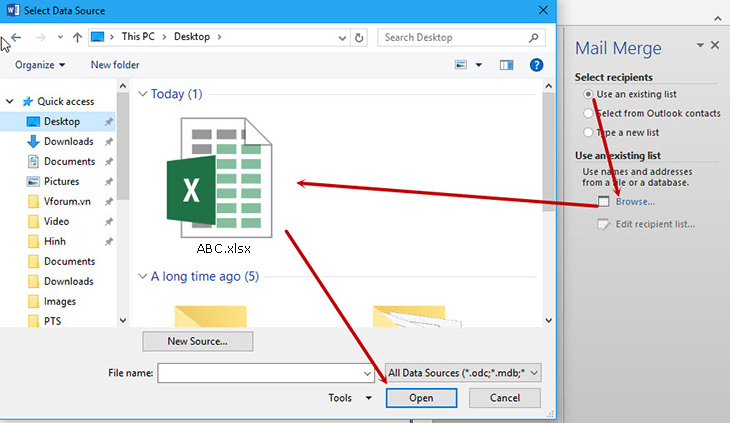Toggle the preview pane icon
The image size is (730, 423).
(506, 65)
